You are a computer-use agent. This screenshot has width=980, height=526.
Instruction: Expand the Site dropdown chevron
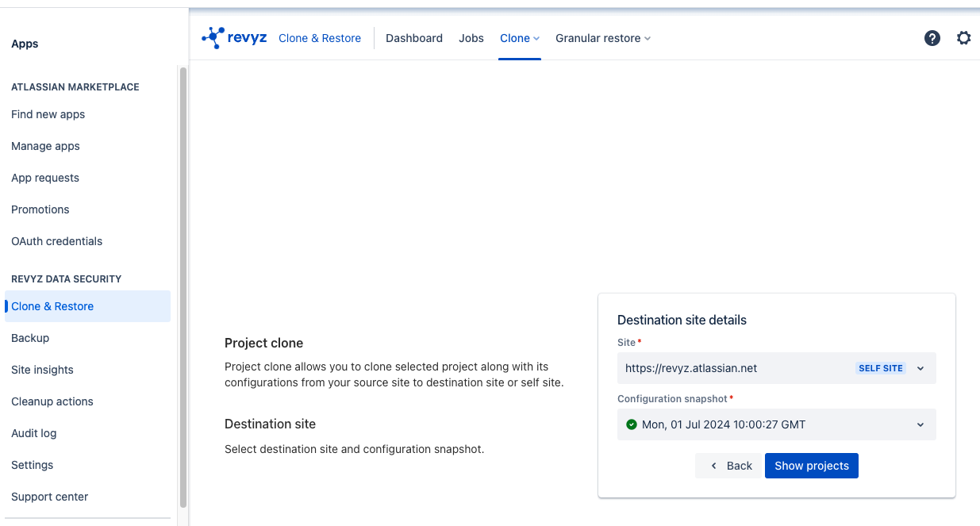coord(920,368)
